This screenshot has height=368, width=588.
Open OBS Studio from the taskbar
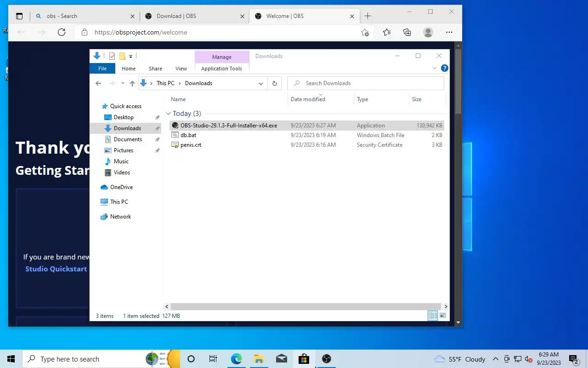tap(327, 359)
